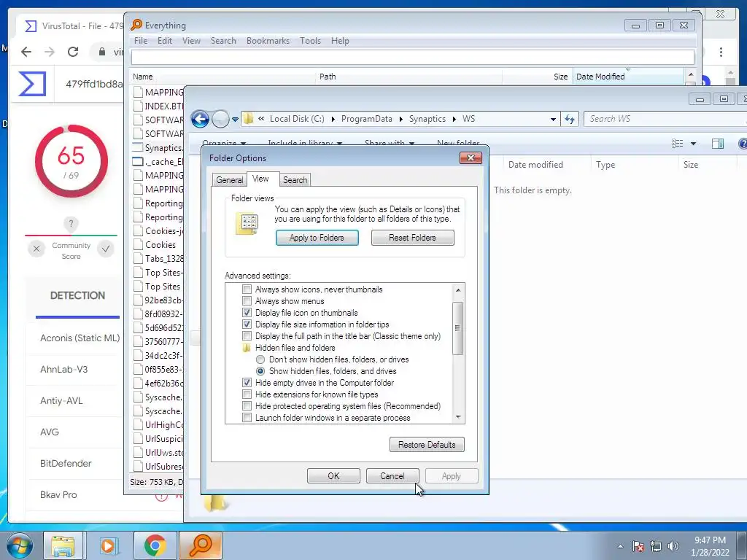Expand the Local Disk (C:) breadcrumb arrow
Screen dimensions: 747x560
click(x=333, y=119)
